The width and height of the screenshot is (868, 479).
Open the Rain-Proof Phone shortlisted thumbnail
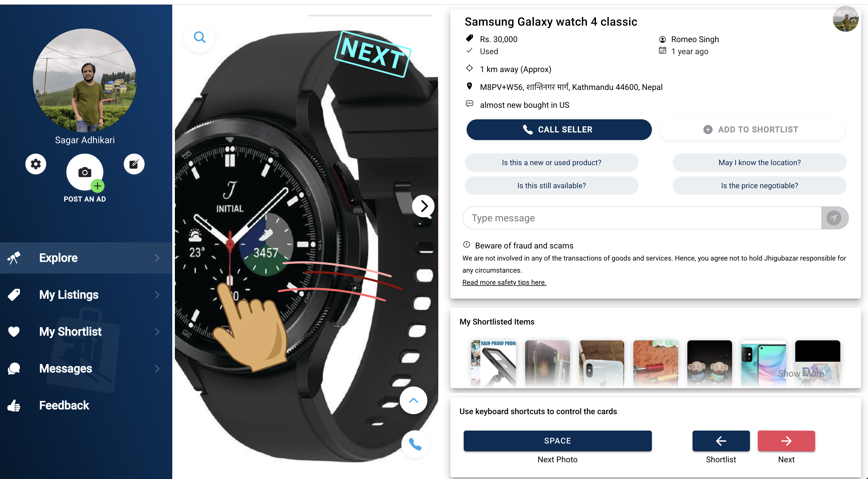pyautogui.click(x=493, y=363)
